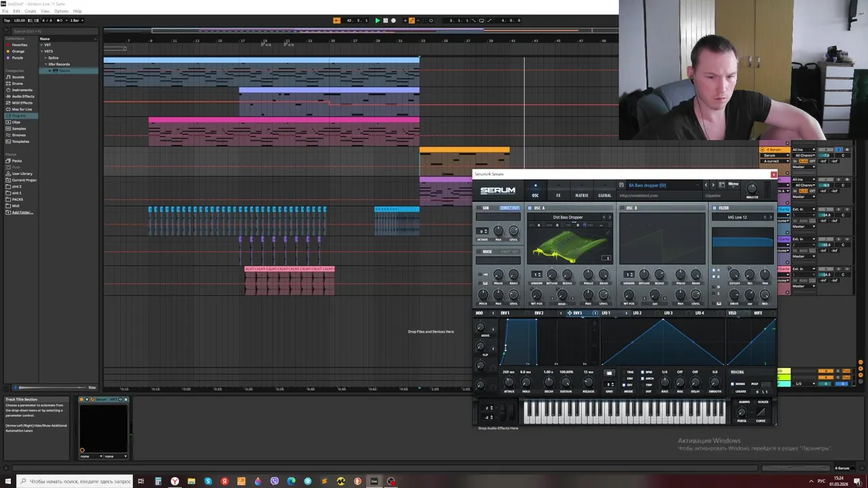This screenshot has width=868, height=488.
Task: Open Current Project in Places
Action: click(23, 180)
